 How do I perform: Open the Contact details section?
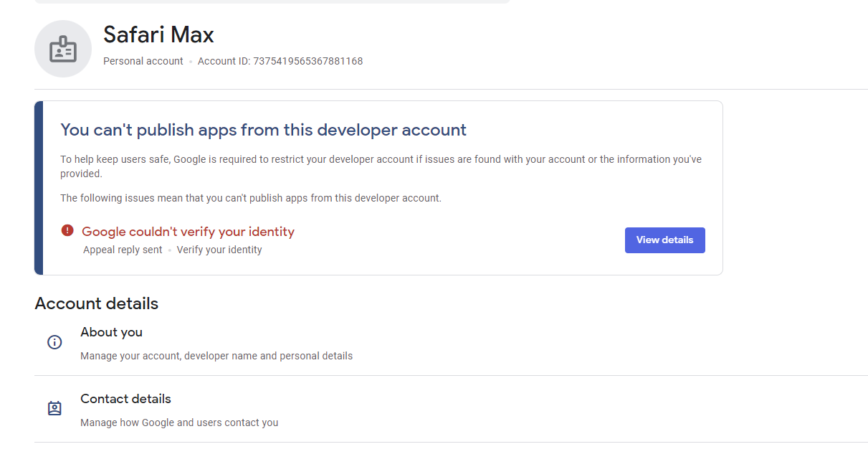125,398
